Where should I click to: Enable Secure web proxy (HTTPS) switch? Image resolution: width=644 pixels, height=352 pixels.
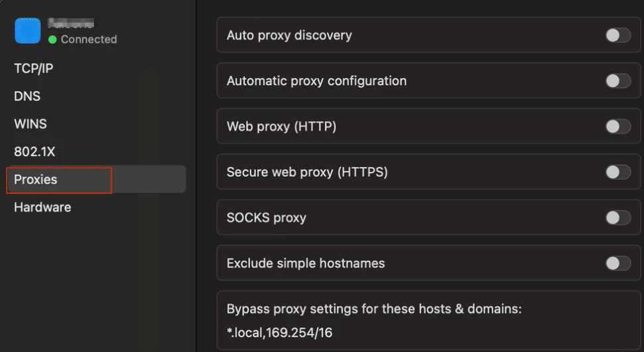point(618,172)
